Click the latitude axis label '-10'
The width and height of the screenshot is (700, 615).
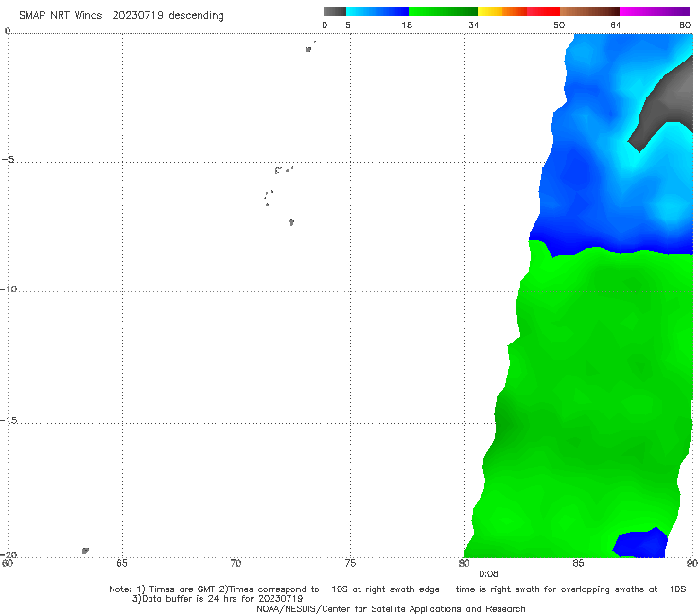click(x=9, y=290)
